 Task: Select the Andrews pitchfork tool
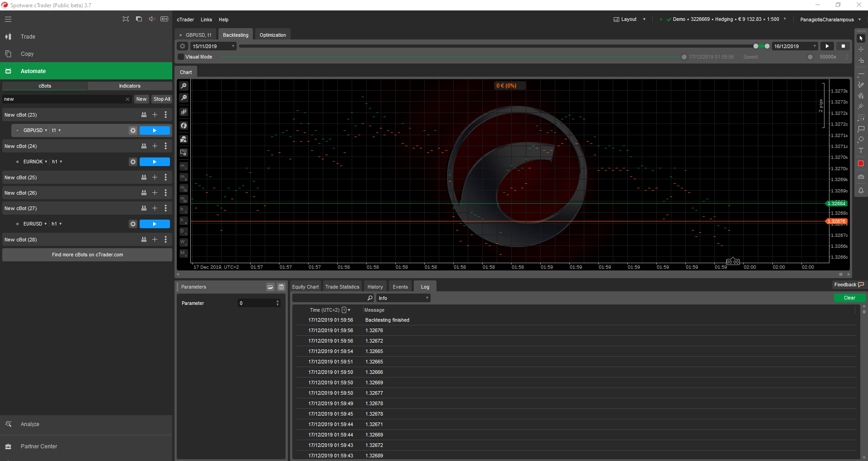tap(861, 106)
